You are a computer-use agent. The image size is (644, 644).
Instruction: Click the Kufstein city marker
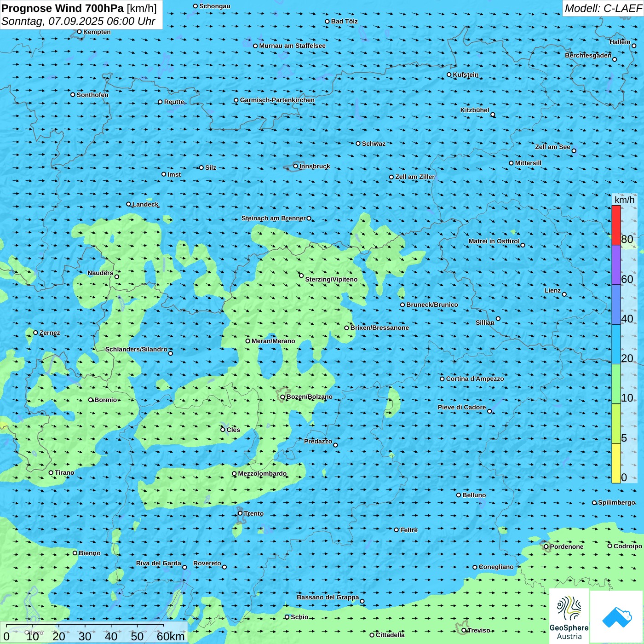pos(449,75)
